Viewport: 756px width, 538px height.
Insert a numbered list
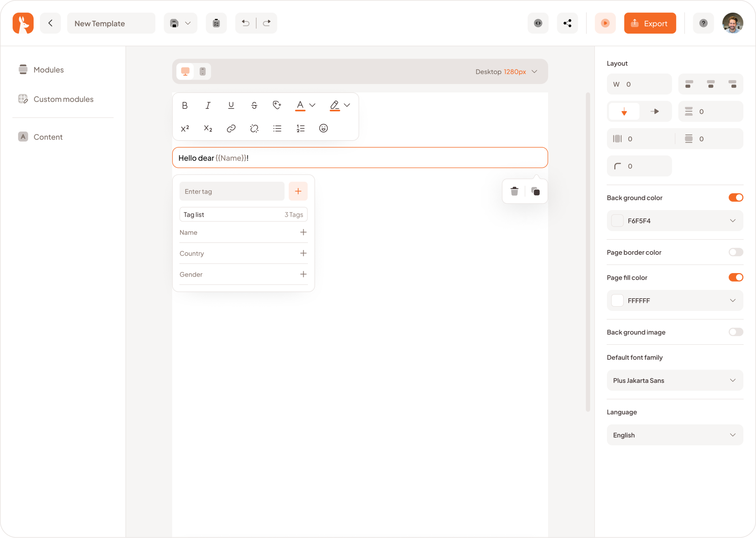point(300,128)
